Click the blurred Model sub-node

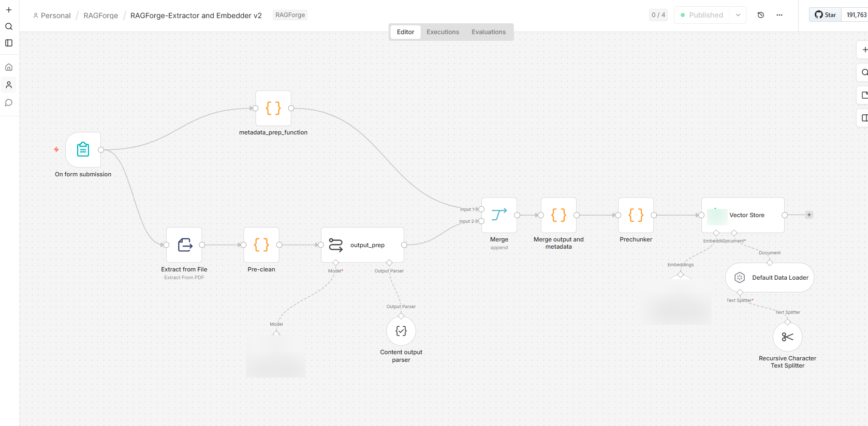(276, 357)
